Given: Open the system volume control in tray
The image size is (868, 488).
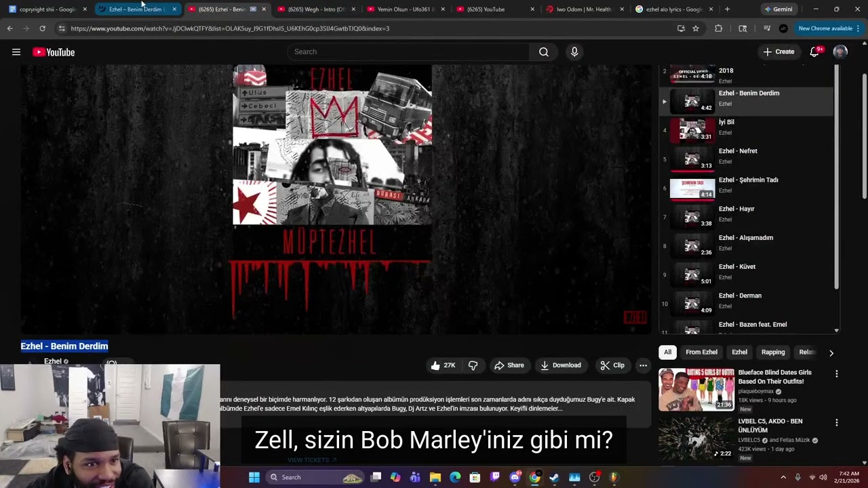Looking at the screenshot, I should (x=823, y=477).
